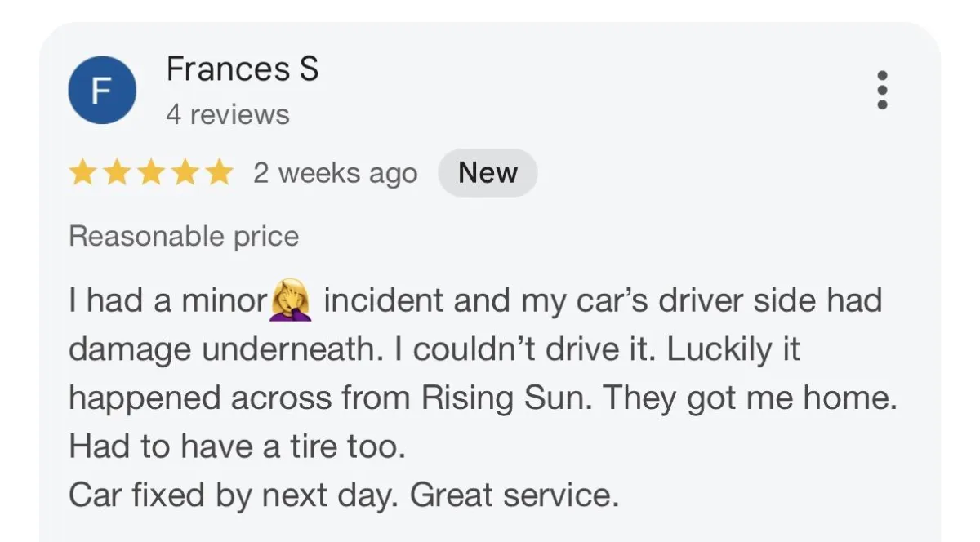
Task: Click the second gold rating star
Action: pyautogui.click(x=116, y=173)
